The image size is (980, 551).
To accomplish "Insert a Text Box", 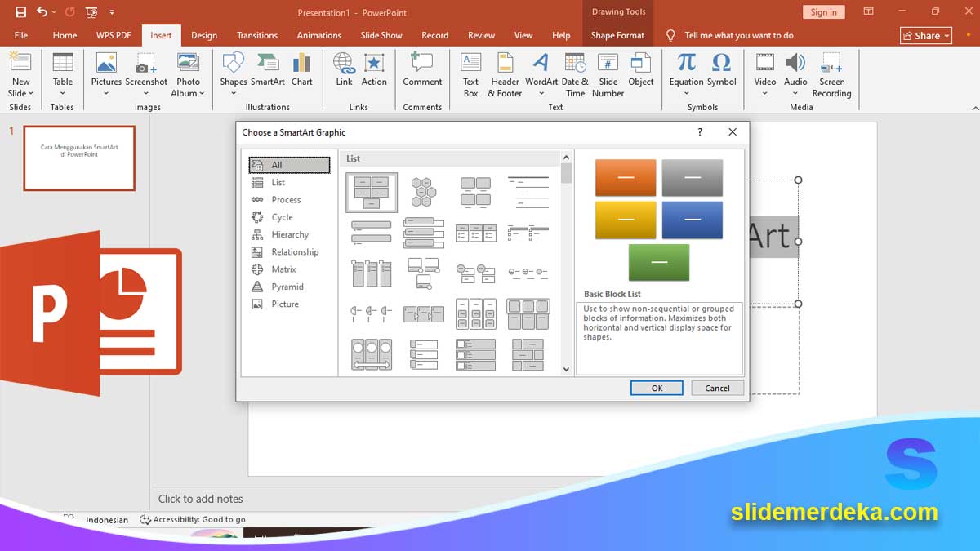I will click(x=471, y=75).
